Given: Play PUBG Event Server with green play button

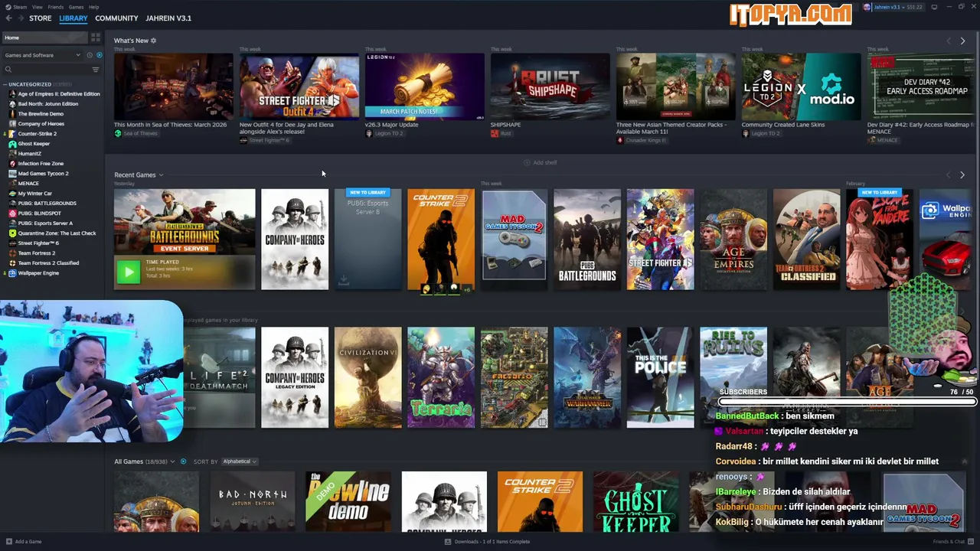Looking at the screenshot, I should coord(129,271).
